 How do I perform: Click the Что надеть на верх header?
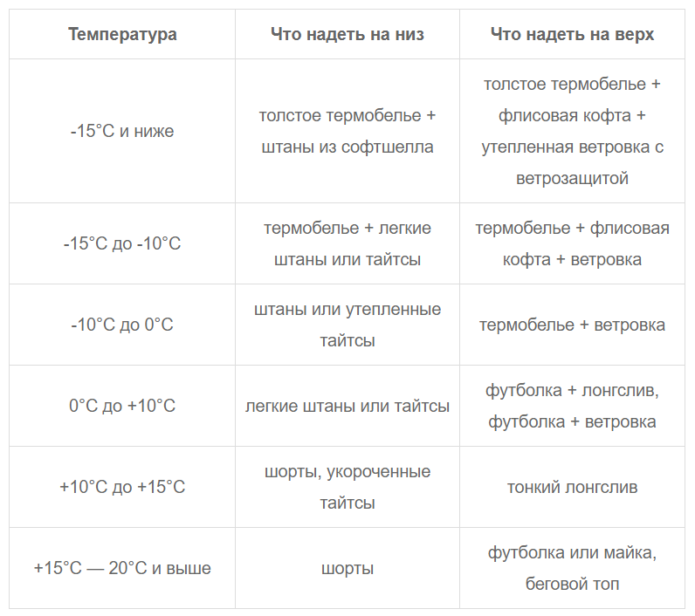click(x=572, y=34)
